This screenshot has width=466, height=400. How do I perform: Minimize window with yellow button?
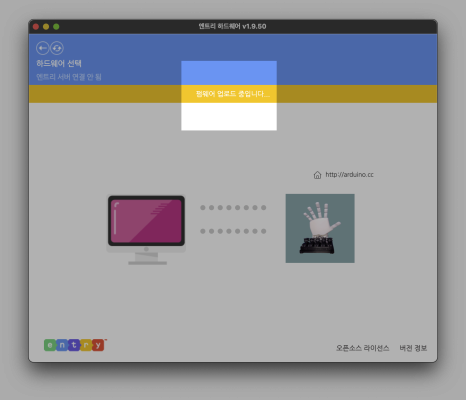click(x=46, y=27)
